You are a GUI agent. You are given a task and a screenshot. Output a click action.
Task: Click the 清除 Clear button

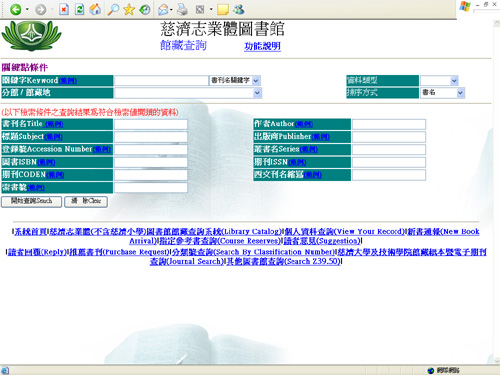tap(86, 201)
